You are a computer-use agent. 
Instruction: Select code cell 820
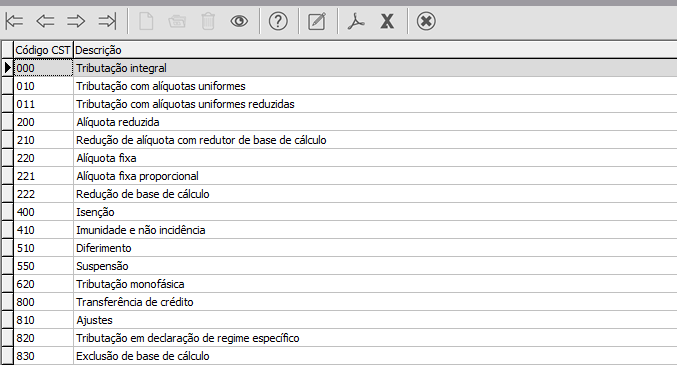(43, 338)
